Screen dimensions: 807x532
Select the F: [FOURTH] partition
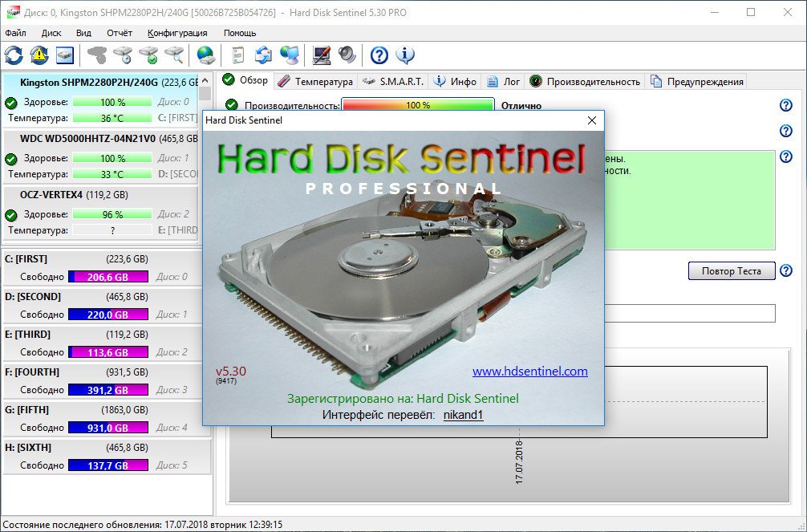107,380
